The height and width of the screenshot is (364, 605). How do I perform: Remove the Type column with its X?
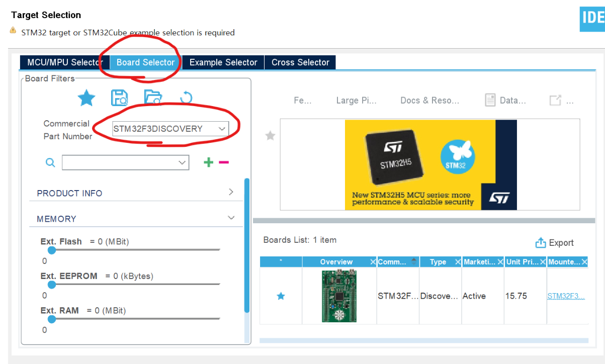pos(458,262)
